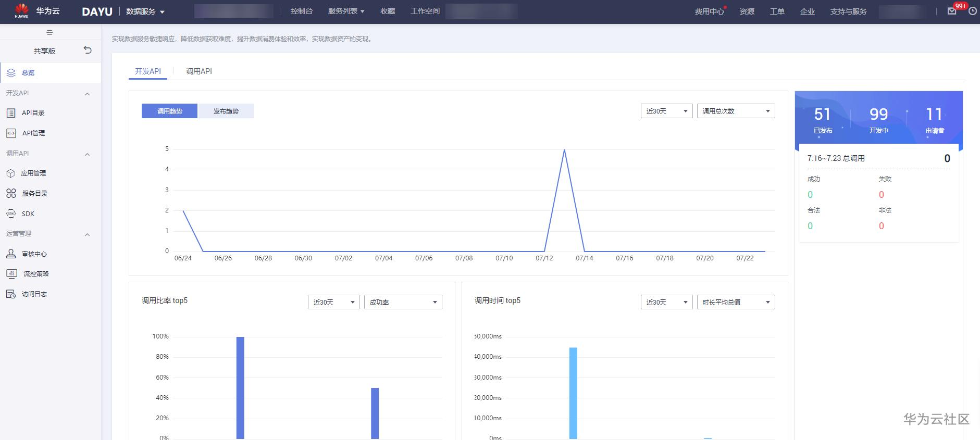The width and height of the screenshot is (980, 440).
Task: Click the tall bar in 调用时间 top5
Action: click(573, 393)
